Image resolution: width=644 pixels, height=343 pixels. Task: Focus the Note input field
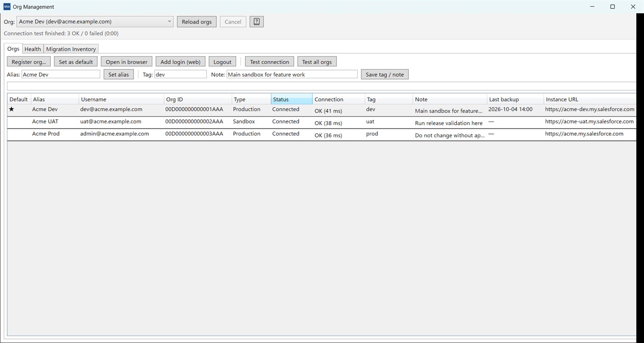tap(292, 74)
